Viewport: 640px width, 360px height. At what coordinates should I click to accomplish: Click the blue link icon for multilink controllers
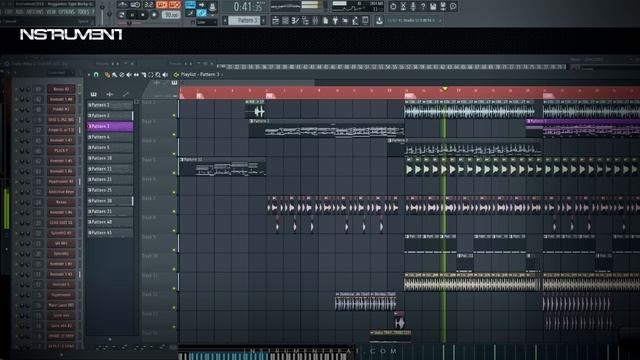(x=202, y=13)
